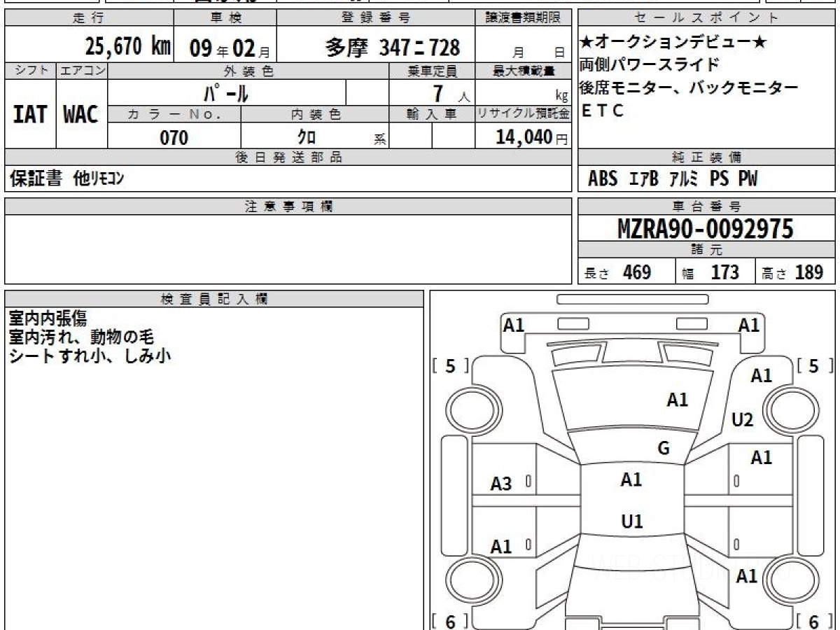Click the chassis number MZRA90-0092975
This screenshot has height=630, width=840.
click(x=706, y=229)
